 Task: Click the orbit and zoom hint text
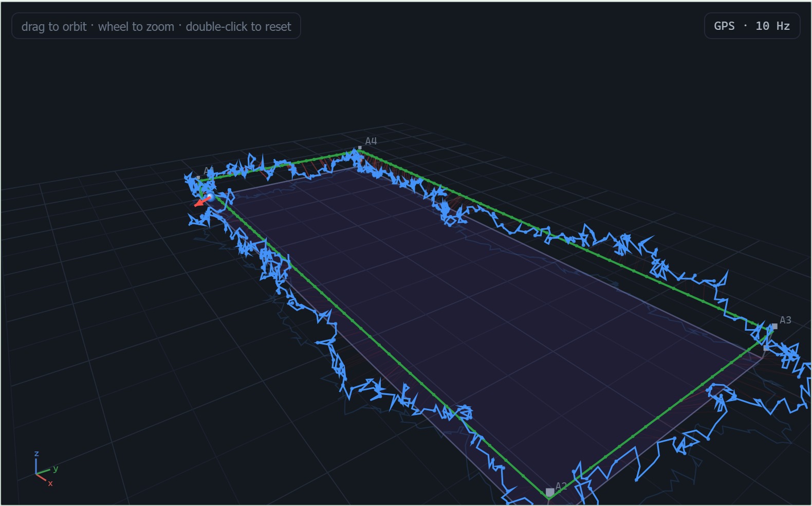156,26
